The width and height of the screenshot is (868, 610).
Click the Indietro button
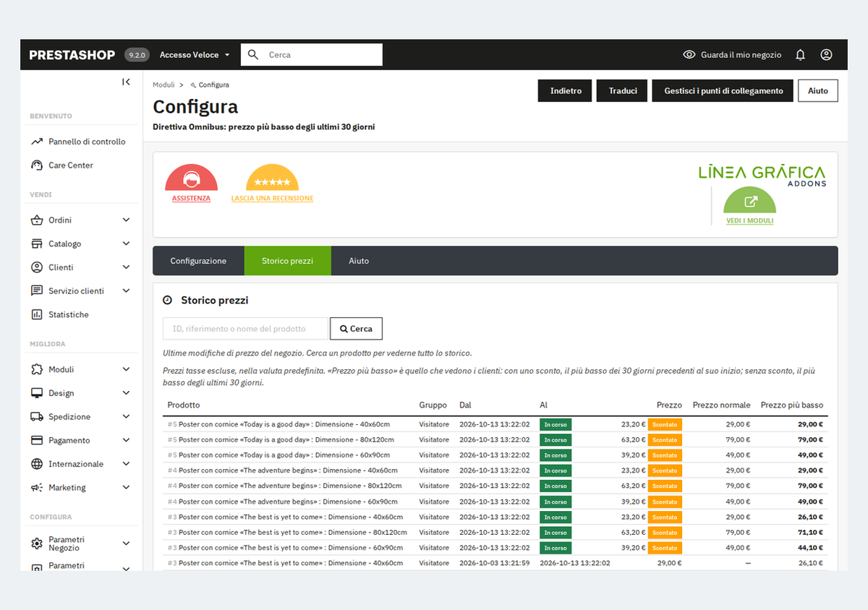tap(566, 91)
